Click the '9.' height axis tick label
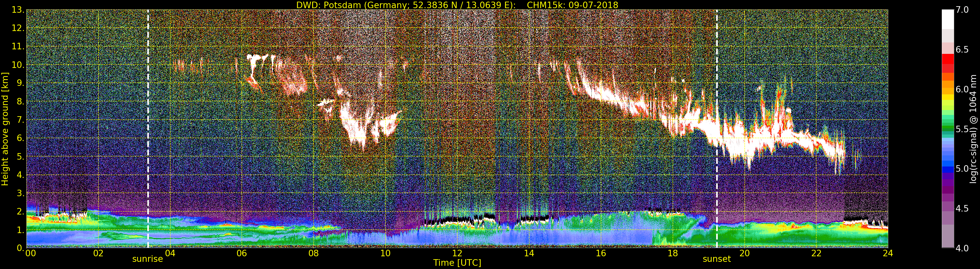Viewport: 980px width, 269px height. (x=20, y=83)
